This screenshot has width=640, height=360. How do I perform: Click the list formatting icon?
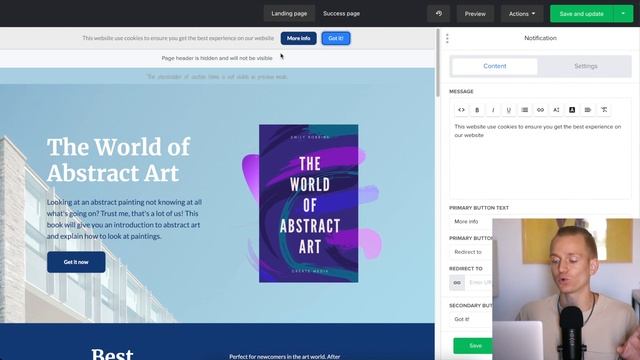(x=524, y=110)
